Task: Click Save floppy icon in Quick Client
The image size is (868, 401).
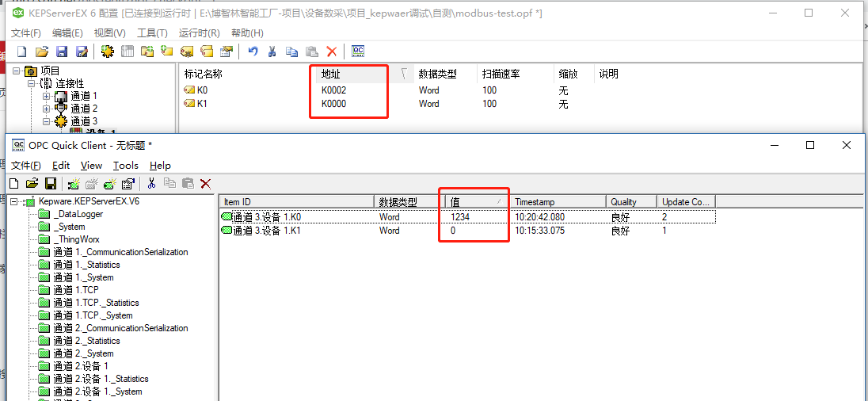Action: pos(51,183)
